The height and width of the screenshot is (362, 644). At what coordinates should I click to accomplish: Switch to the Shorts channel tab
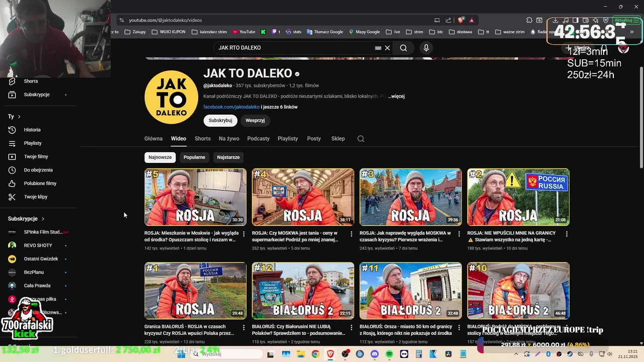click(203, 139)
